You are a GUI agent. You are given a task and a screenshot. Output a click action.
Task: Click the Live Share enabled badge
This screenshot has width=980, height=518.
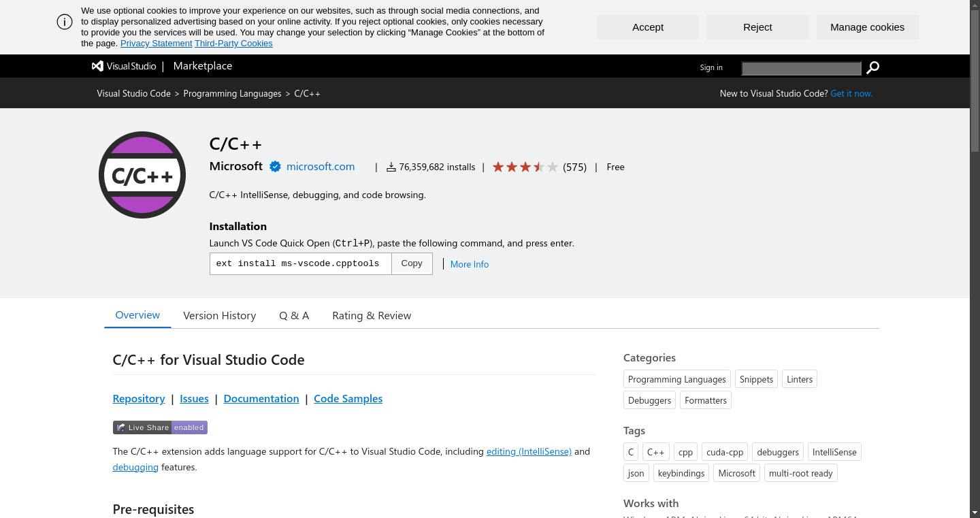coord(160,427)
